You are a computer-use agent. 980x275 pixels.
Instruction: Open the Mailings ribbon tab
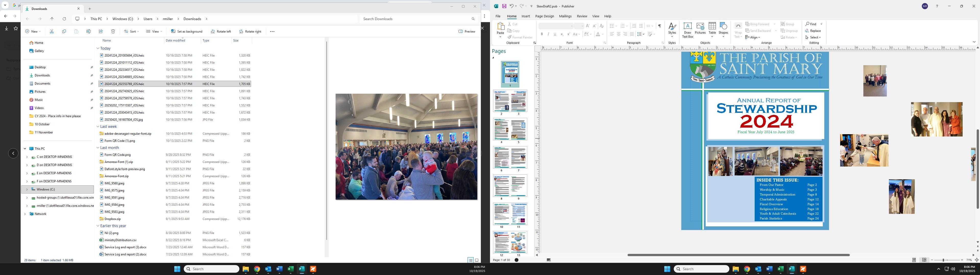tap(565, 16)
